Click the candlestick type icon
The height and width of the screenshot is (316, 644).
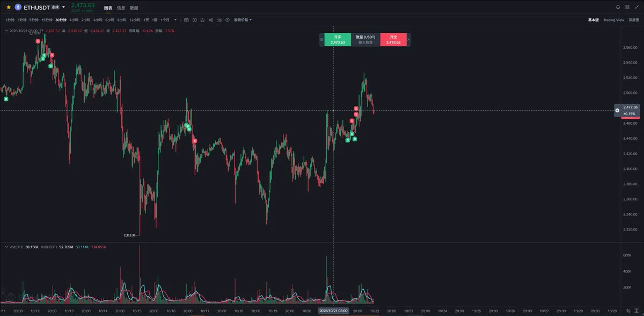click(211, 20)
